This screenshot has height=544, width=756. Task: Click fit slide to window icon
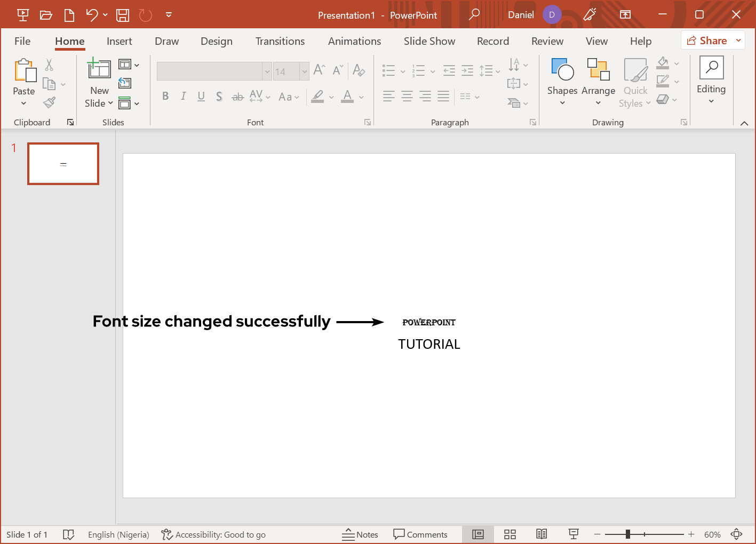tap(737, 534)
